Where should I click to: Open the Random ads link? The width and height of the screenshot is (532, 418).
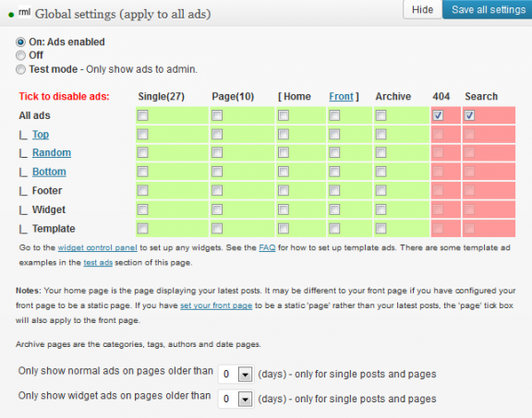52,153
